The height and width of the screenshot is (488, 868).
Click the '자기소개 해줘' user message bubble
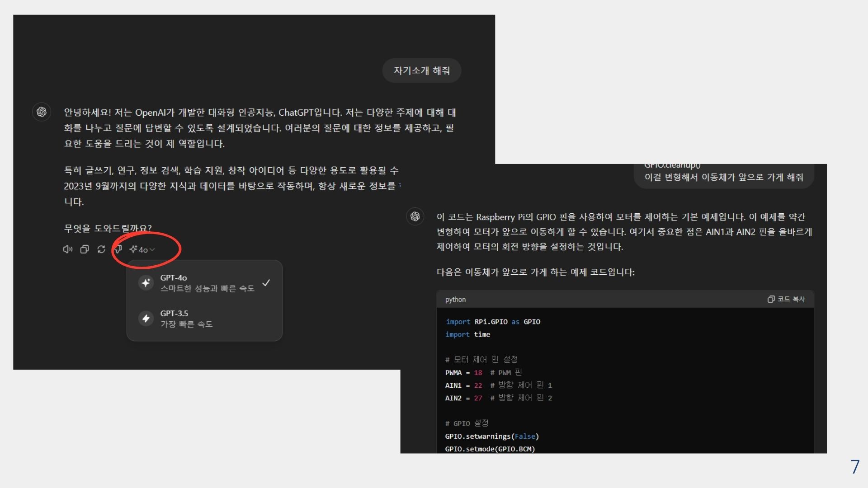tap(422, 70)
